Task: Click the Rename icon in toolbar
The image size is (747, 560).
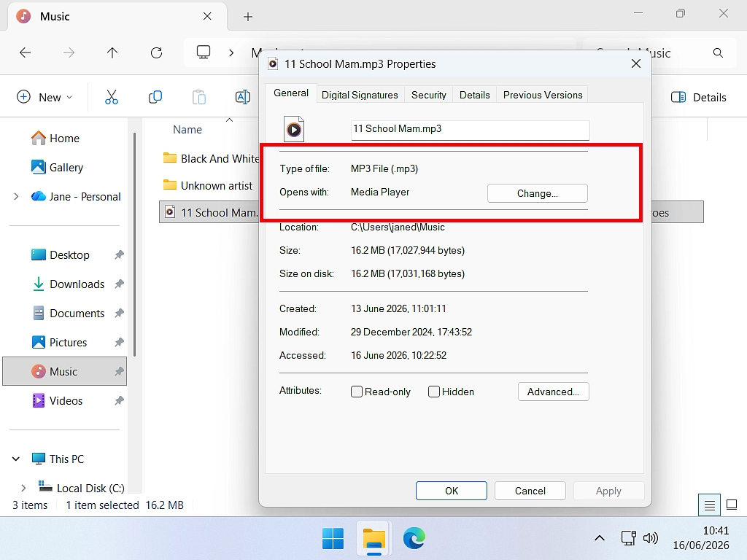Action: 243,97
